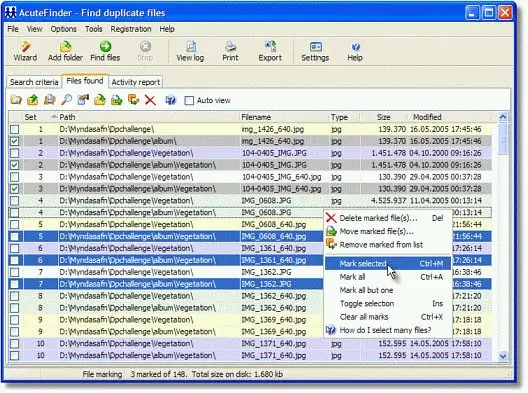Uncheck set 1 Dpchallenge\album\ row checkbox
This screenshot has width=528, height=393.
coord(14,141)
